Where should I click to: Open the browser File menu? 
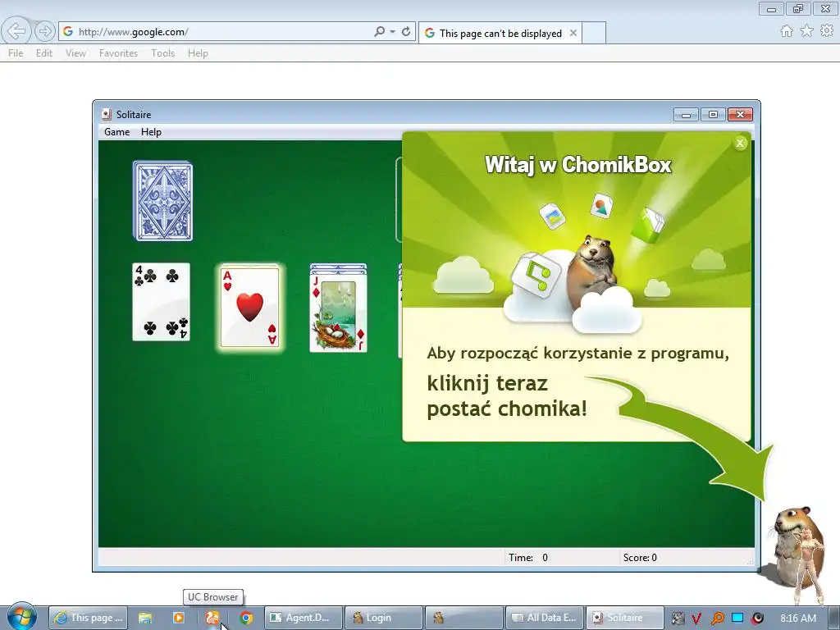click(16, 53)
